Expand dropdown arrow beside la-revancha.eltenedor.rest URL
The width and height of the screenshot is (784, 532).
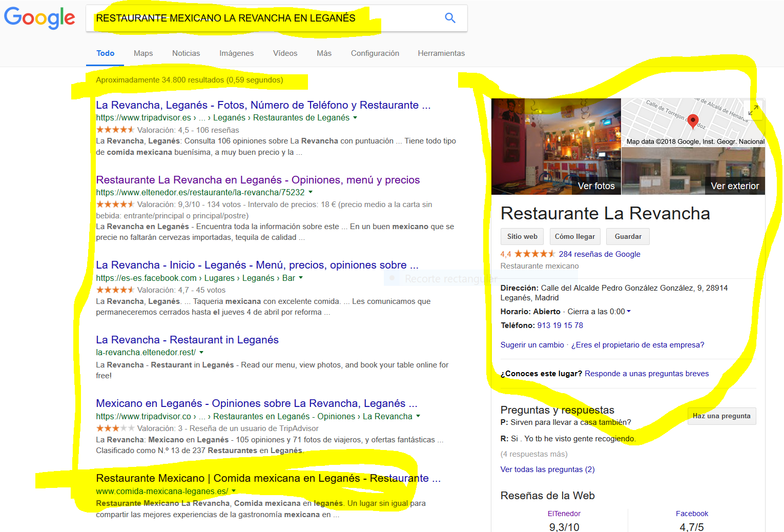(x=201, y=353)
